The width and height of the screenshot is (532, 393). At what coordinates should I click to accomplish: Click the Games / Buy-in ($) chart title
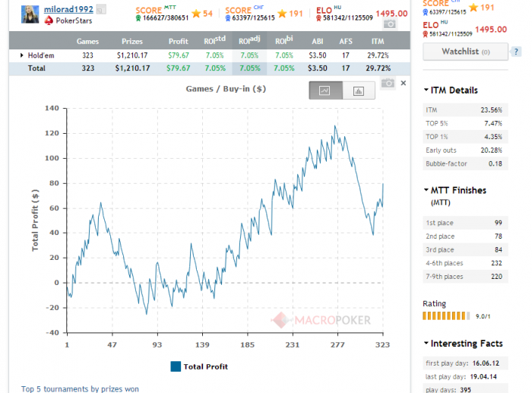click(226, 89)
